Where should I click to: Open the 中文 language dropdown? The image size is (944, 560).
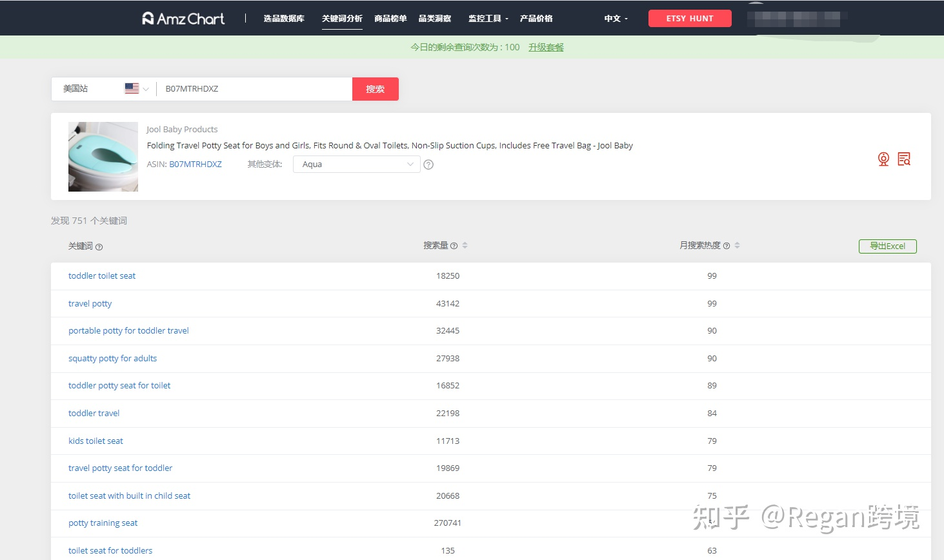(x=616, y=19)
